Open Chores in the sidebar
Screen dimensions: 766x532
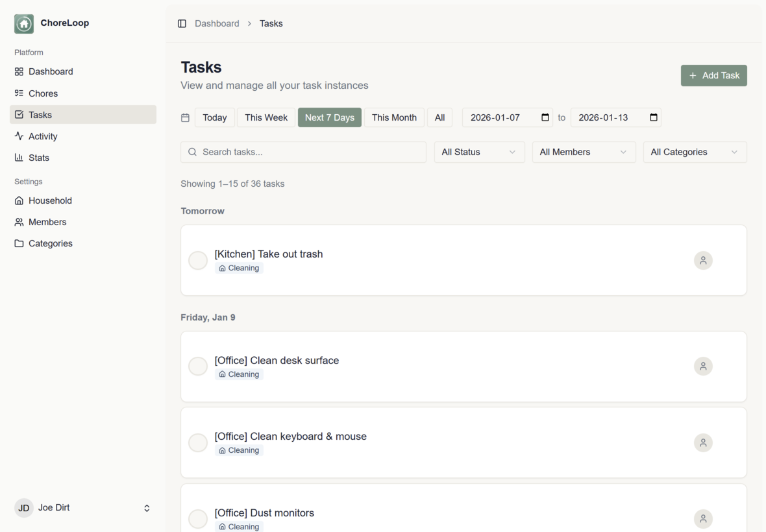83,93
